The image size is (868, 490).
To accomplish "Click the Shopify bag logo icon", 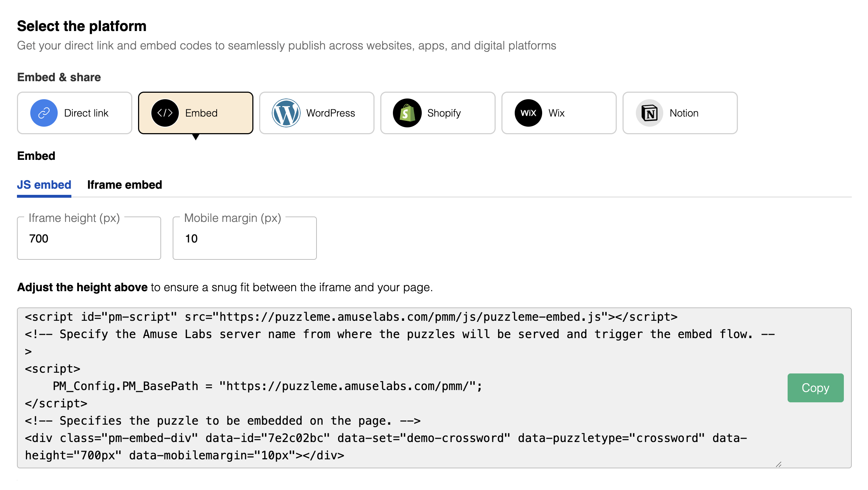I will [407, 113].
